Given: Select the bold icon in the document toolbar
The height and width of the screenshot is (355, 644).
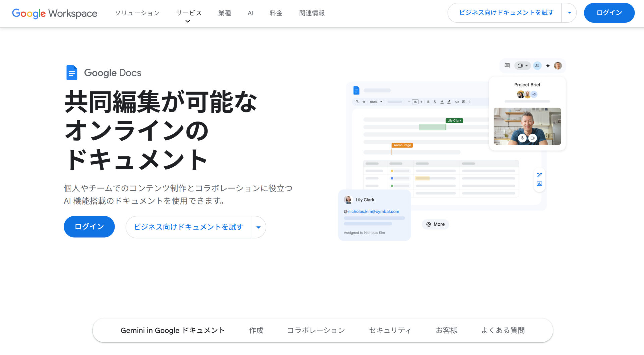Looking at the screenshot, I should tap(429, 102).
